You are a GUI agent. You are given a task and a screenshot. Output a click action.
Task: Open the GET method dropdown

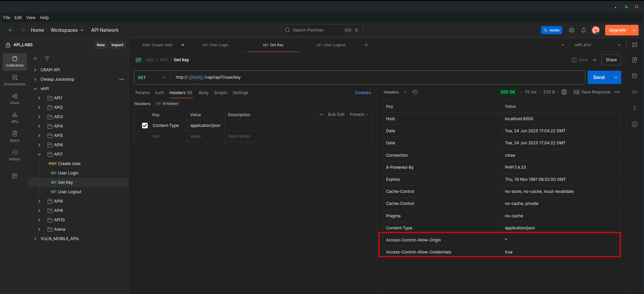152,77
